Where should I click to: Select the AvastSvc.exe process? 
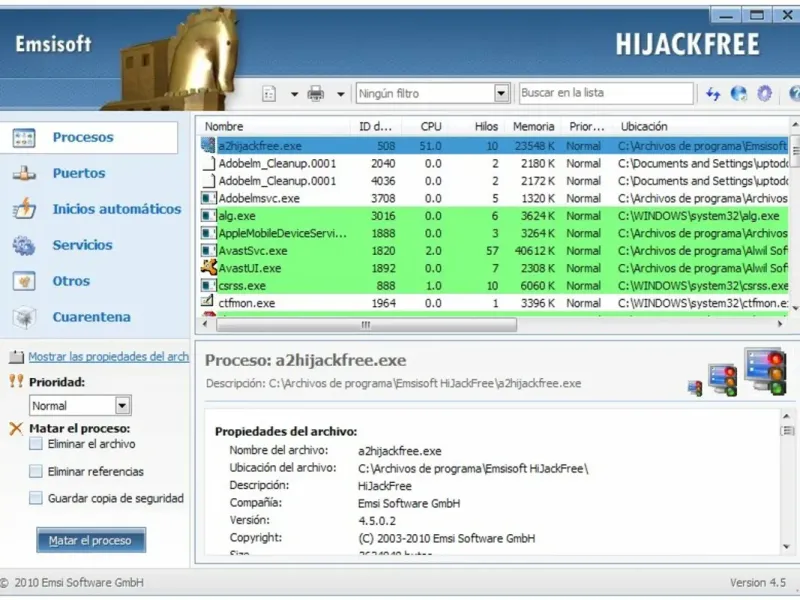(494, 251)
